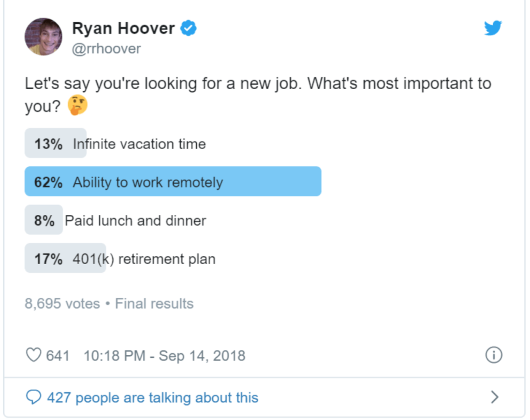Click the tweet question text

pyautogui.click(x=258, y=95)
